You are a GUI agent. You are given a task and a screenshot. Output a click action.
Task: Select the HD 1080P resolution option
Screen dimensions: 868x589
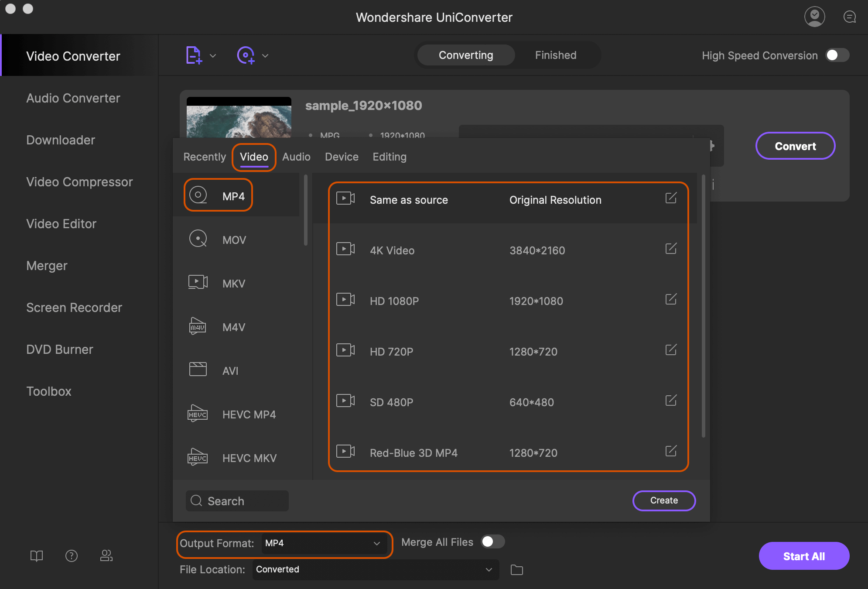pos(509,301)
